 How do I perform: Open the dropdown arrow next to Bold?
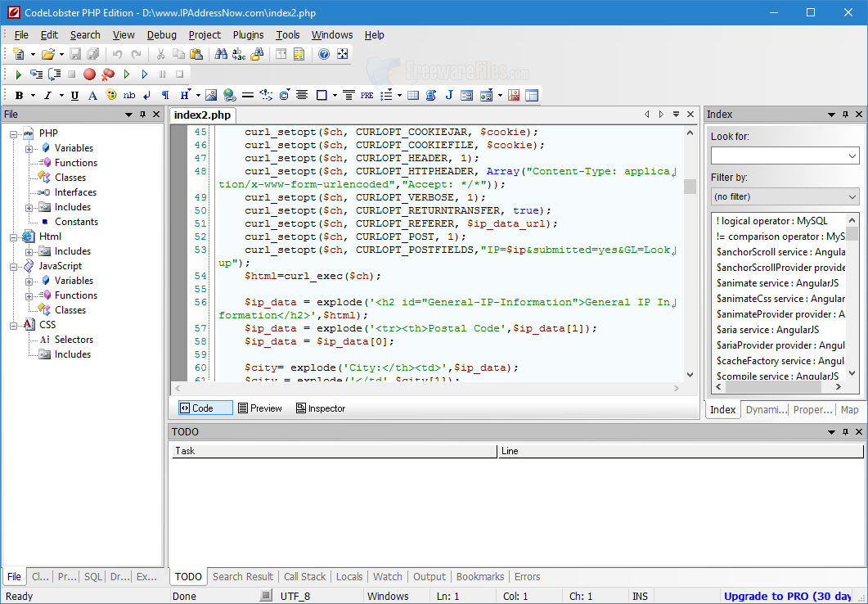tap(33, 95)
